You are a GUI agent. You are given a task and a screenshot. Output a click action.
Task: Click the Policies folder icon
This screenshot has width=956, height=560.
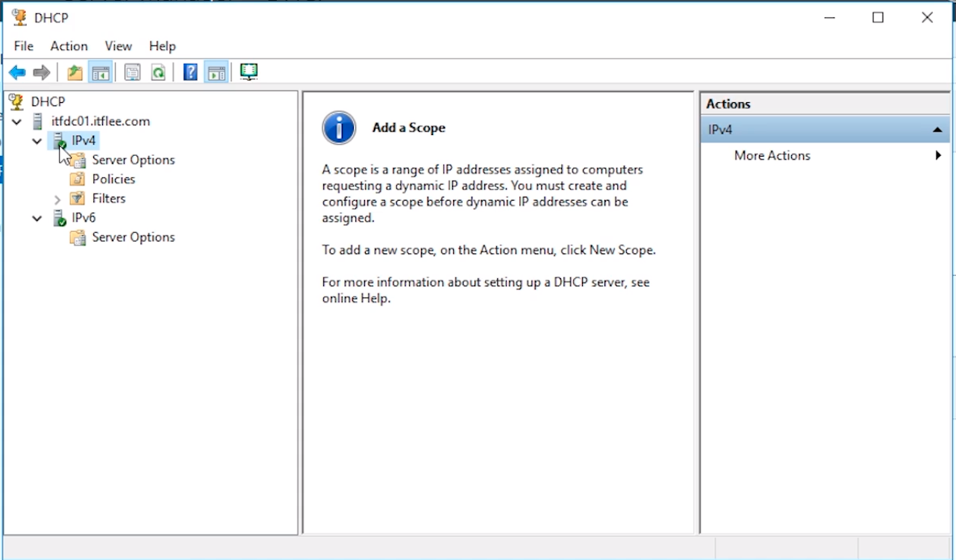pos(78,179)
